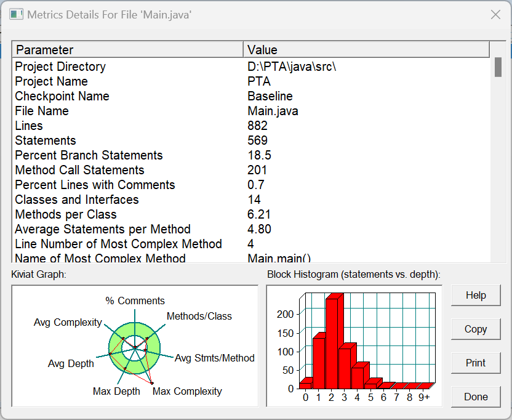
Task: Click the value '4.80'
Action: pyautogui.click(x=259, y=229)
